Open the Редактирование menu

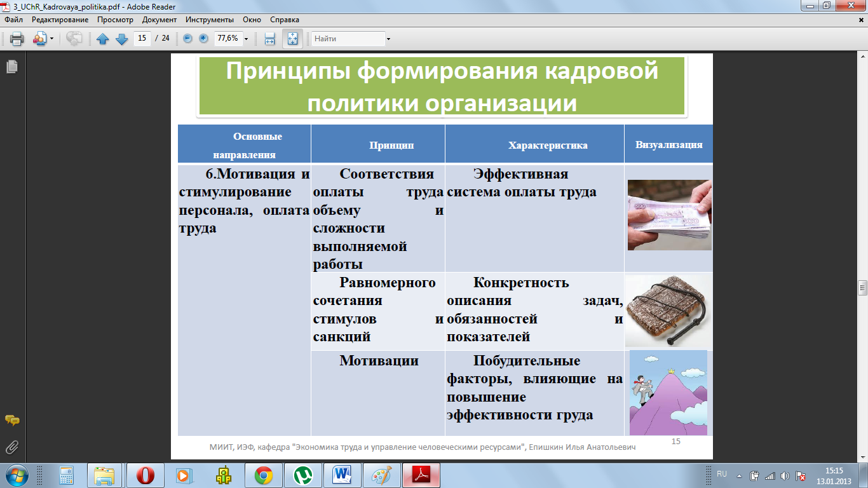60,20
